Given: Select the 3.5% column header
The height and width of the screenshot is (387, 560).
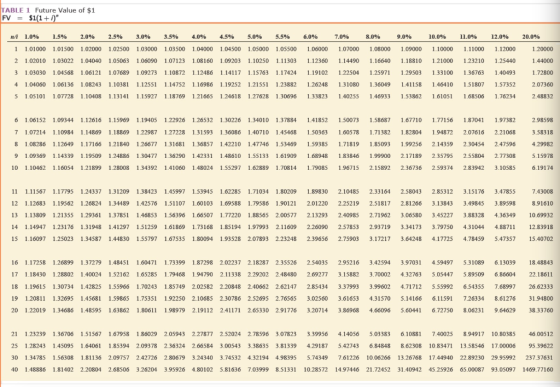Looking at the screenshot, I should click(x=171, y=37).
